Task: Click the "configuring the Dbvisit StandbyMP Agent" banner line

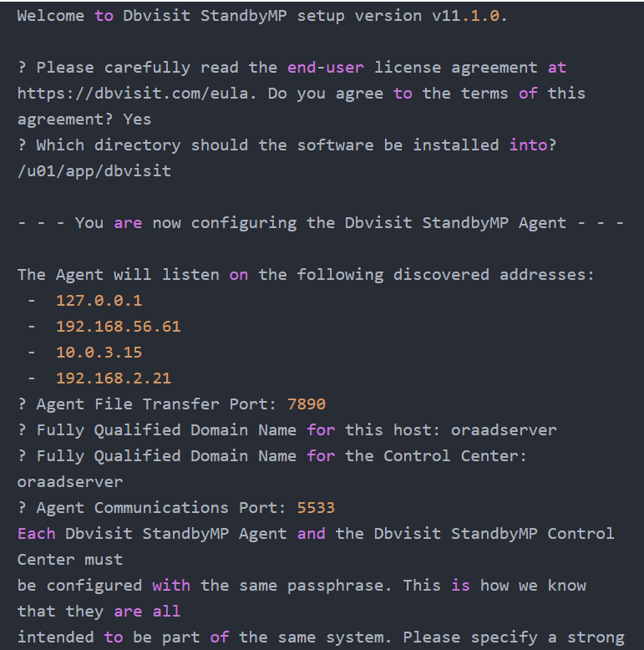Action: pyautogui.click(x=321, y=222)
